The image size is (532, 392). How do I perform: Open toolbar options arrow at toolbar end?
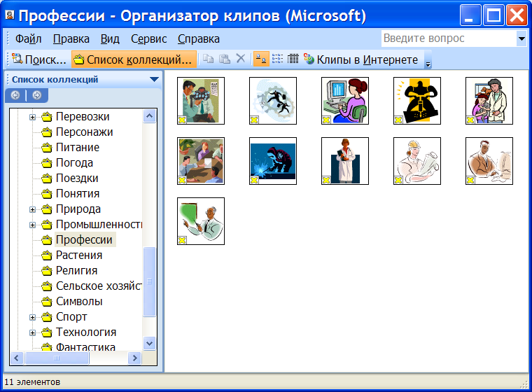click(x=428, y=59)
